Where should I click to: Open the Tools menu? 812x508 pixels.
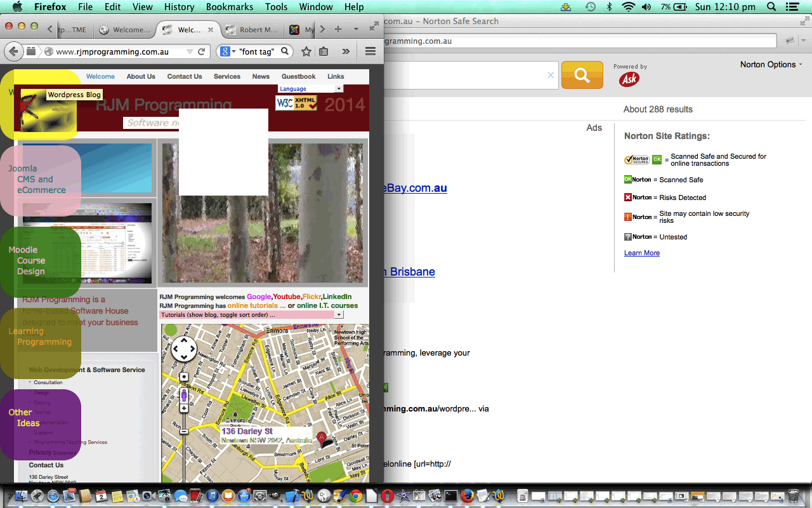tap(276, 7)
